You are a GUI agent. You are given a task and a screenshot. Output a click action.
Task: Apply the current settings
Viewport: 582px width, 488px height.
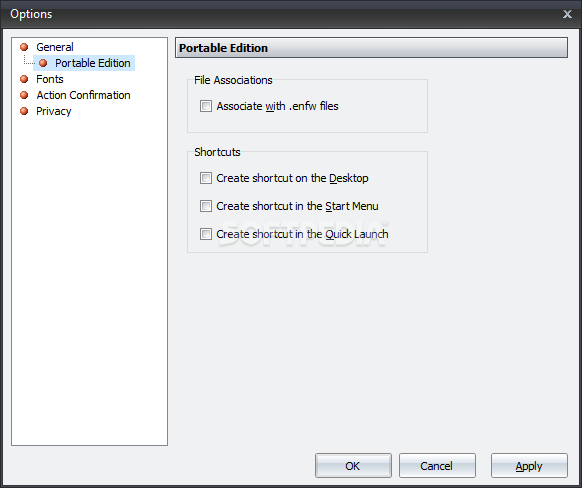[529, 465]
